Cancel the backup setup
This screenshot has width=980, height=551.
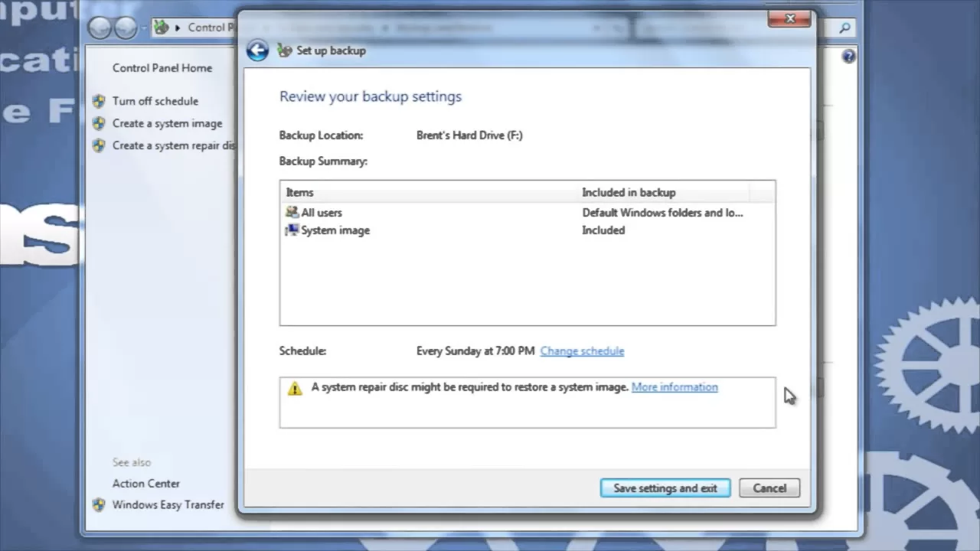coord(769,488)
